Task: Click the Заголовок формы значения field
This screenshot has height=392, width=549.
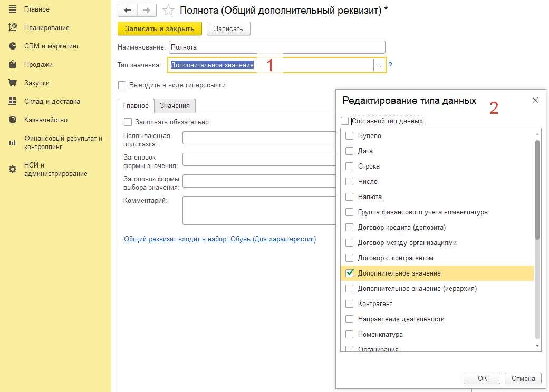Action: point(259,159)
